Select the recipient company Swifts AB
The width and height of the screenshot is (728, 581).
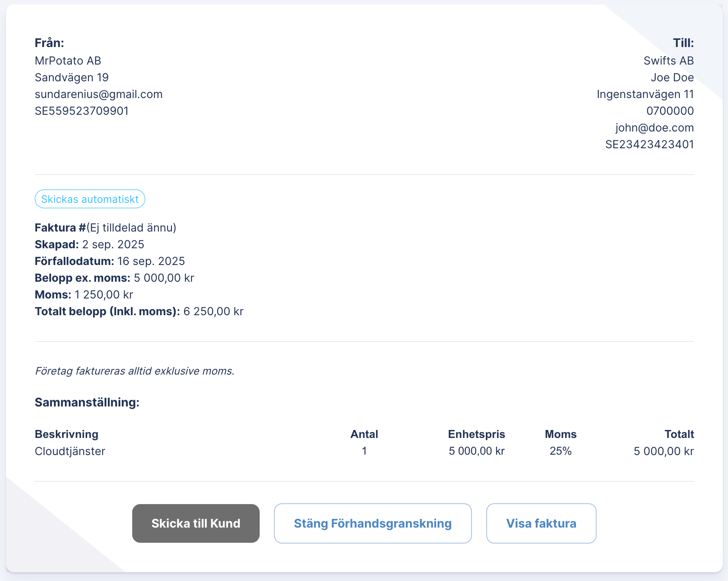(x=668, y=61)
